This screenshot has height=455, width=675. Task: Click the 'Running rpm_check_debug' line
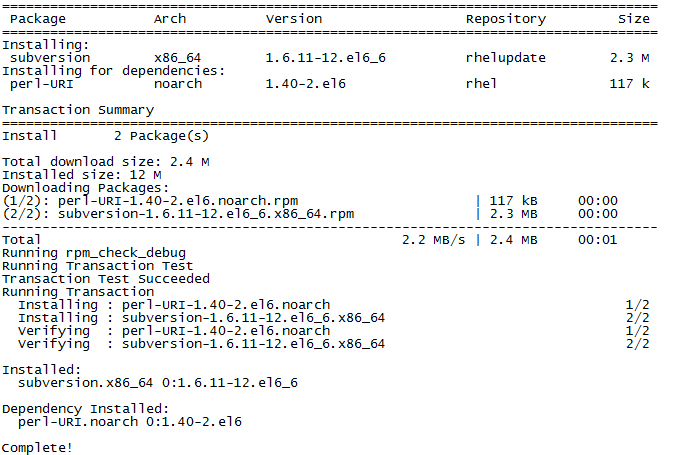[94, 253]
